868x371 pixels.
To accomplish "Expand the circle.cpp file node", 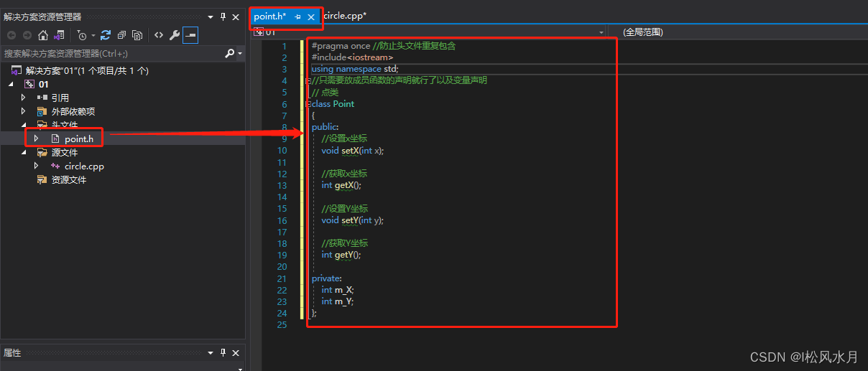I will click(x=36, y=166).
